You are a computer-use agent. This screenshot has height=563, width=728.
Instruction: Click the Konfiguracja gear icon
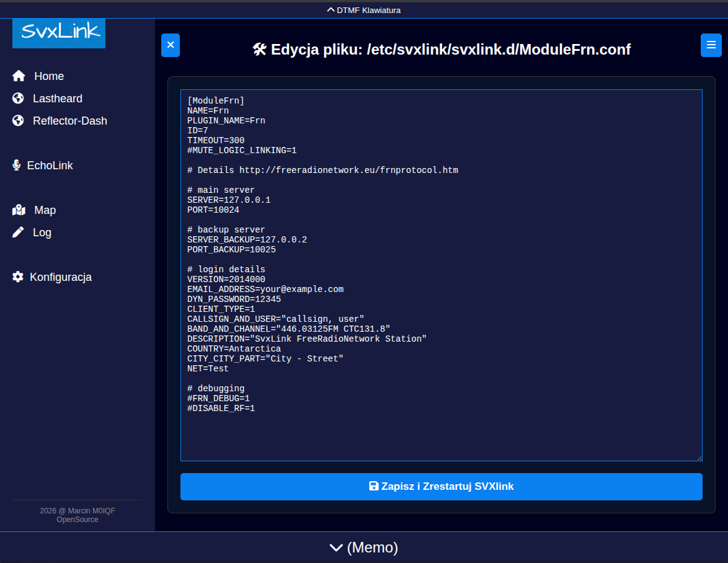click(18, 277)
